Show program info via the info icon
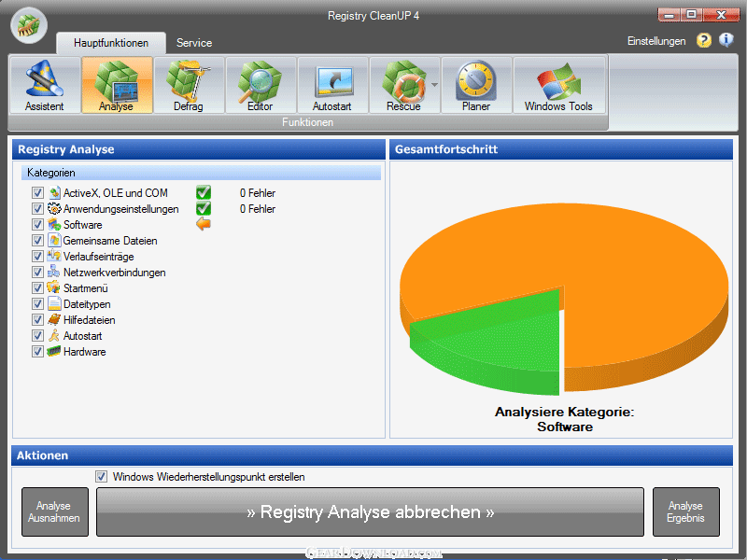Screen dimensions: 747x560 [726, 40]
